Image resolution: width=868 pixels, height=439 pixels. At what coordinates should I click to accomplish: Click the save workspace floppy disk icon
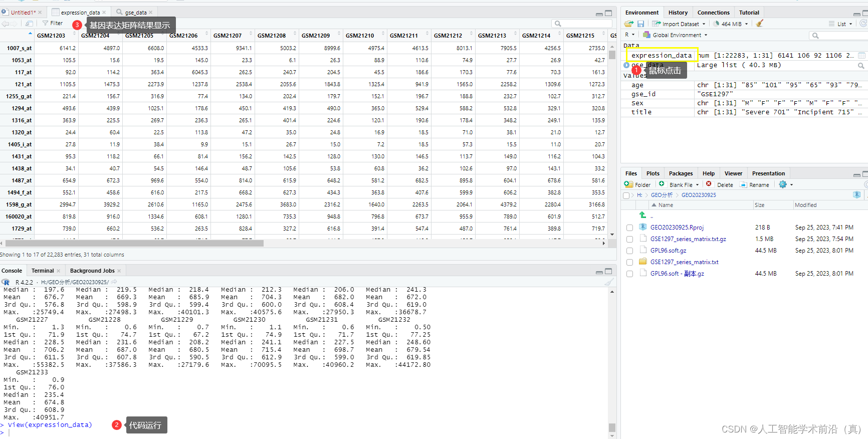point(640,24)
